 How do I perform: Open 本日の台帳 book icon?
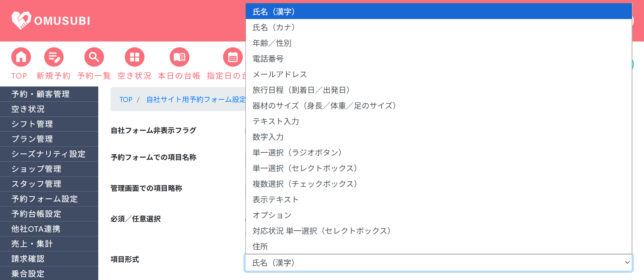click(179, 57)
